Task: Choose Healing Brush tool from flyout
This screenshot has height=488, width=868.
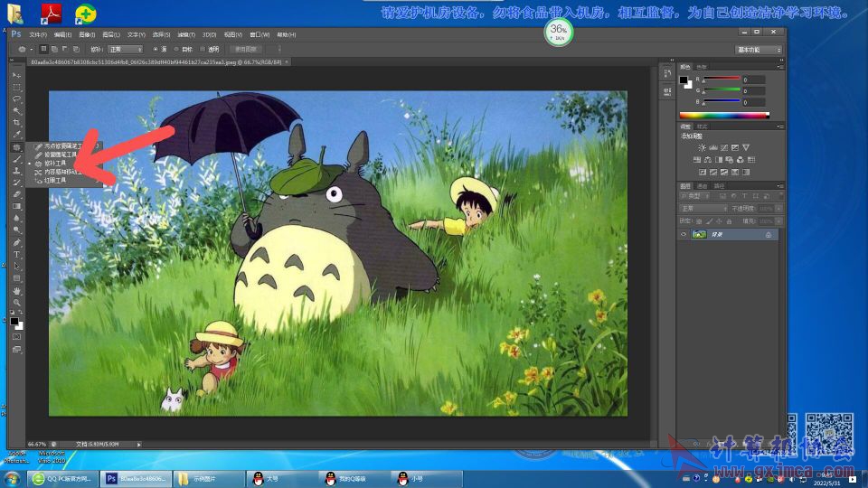Action: [61, 155]
